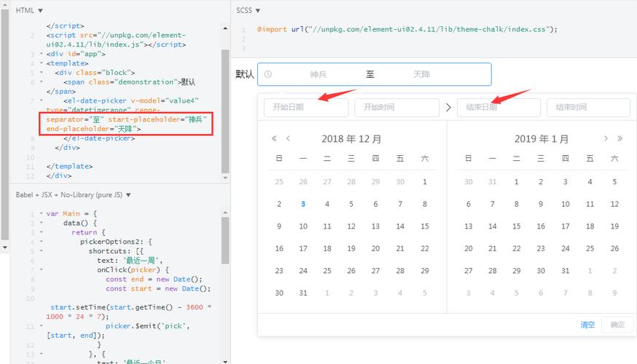This screenshot has height=364, width=637.
Task: Click next year double-arrow in right calendar
Action: [620, 138]
